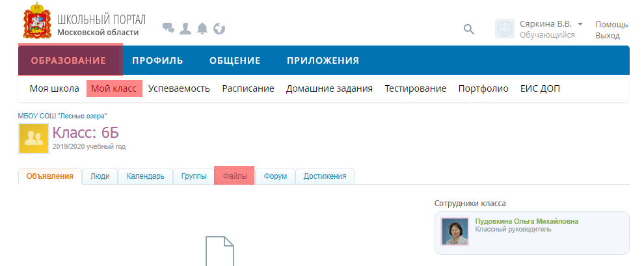Viewport: 644px width, 266px height.
Task: Switch to the Файлы tab
Action: [235, 176]
